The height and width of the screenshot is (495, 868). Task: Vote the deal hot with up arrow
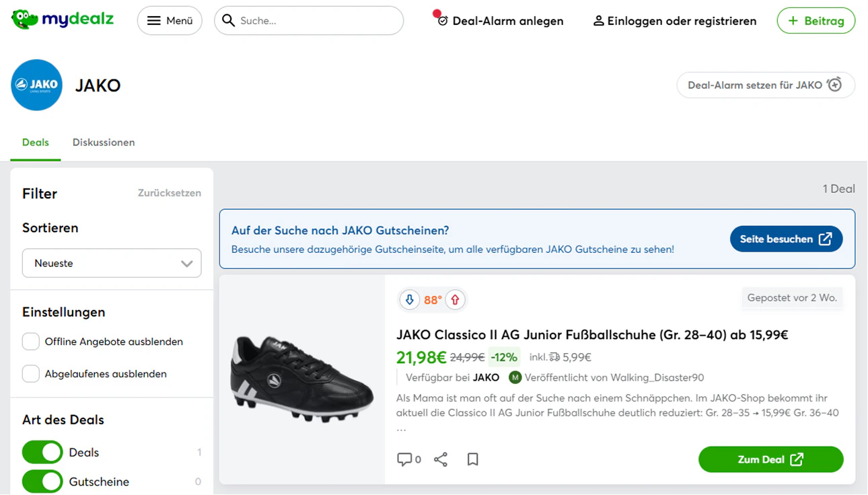click(455, 300)
